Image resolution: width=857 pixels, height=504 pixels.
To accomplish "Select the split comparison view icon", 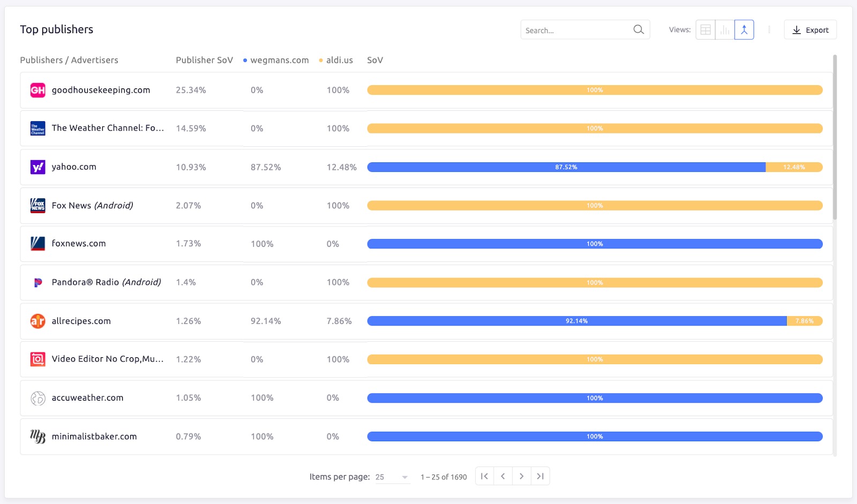I will coord(744,30).
